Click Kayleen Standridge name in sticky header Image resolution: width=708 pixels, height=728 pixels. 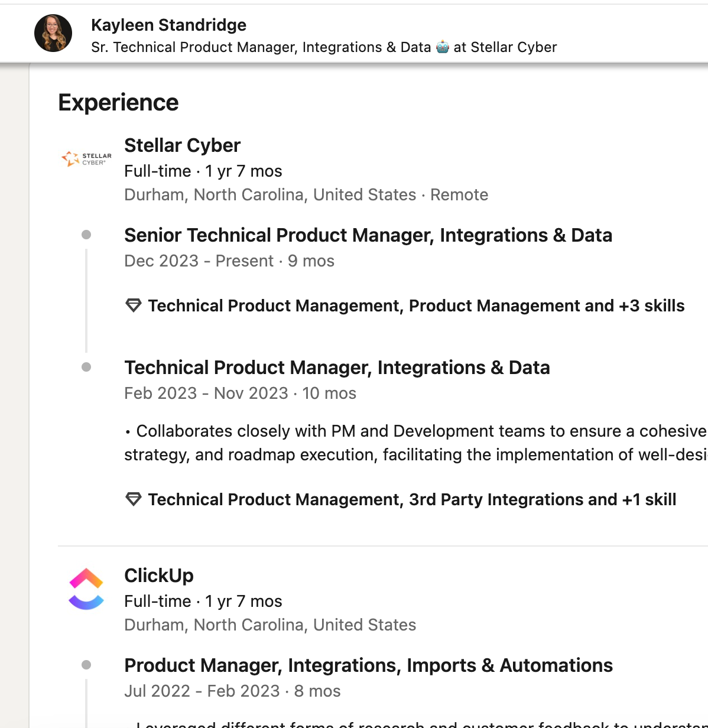pos(168,25)
